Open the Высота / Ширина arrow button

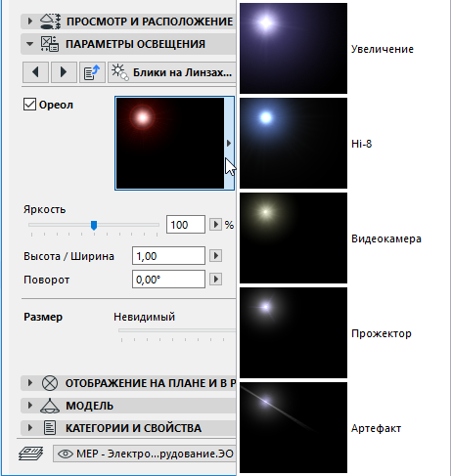pyautogui.click(x=215, y=256)
